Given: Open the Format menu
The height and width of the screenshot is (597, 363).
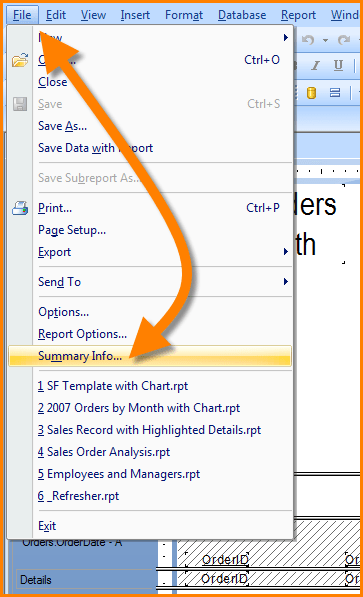Looking at the screenshot, I should (184, 15).
